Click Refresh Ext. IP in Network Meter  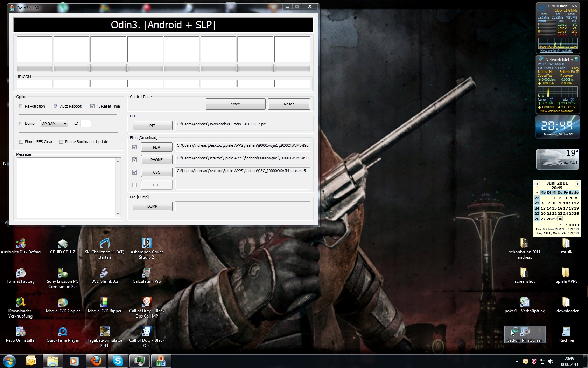coord(569,72)
